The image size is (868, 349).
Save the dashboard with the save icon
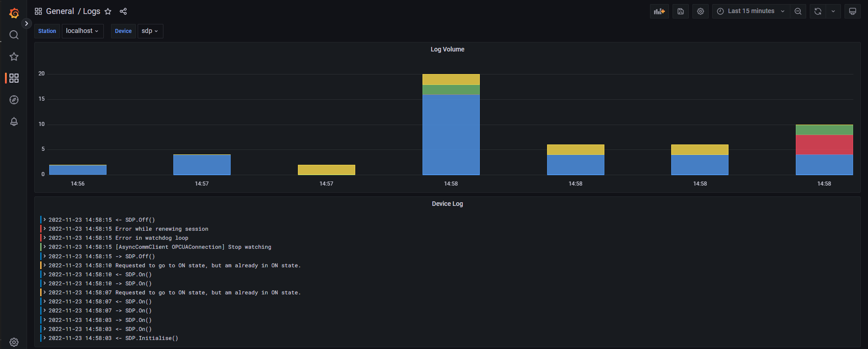(x=681, y=11)
